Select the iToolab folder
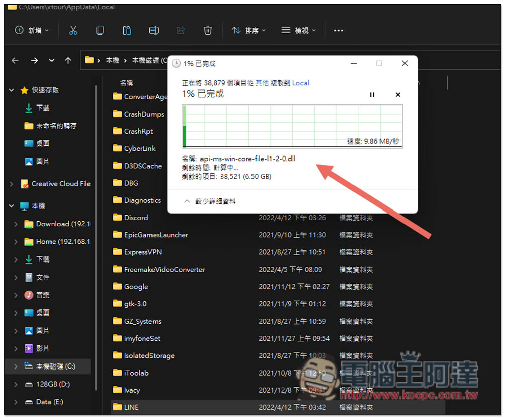 [x=131, y=373]
